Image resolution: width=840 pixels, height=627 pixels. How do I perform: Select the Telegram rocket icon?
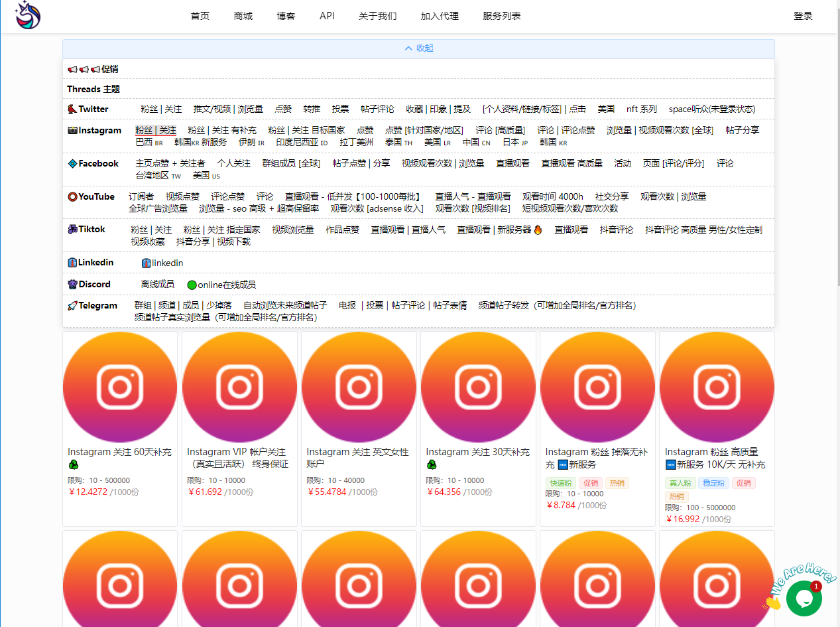[x=72, y=305]
